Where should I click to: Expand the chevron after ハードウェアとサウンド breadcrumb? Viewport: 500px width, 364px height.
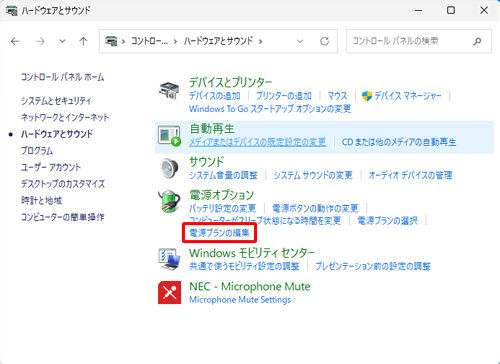click(x=260, y=41)
